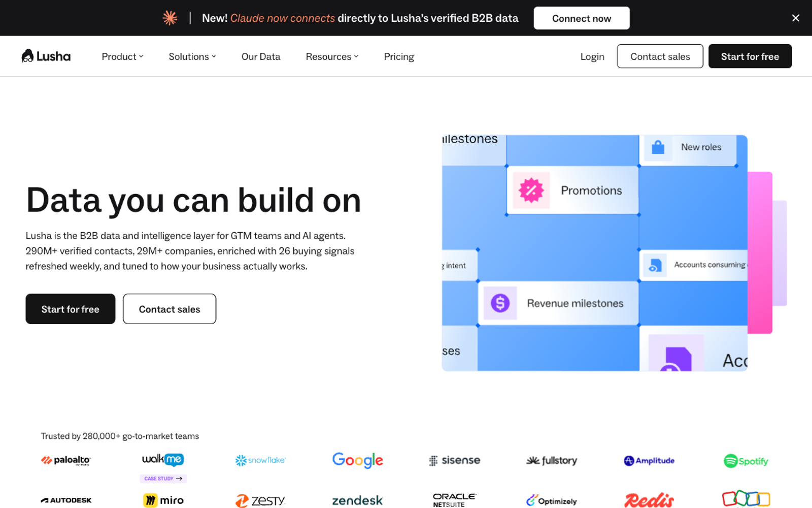This screenshot has width=812, height=508.
Task: Click Start for free in the header
Action: [750, 56]
